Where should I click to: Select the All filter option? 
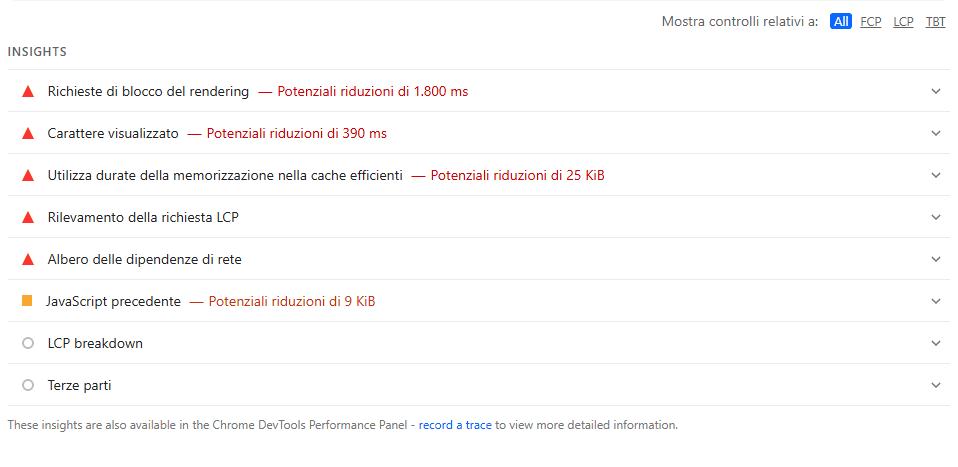(x=840, y=21)
